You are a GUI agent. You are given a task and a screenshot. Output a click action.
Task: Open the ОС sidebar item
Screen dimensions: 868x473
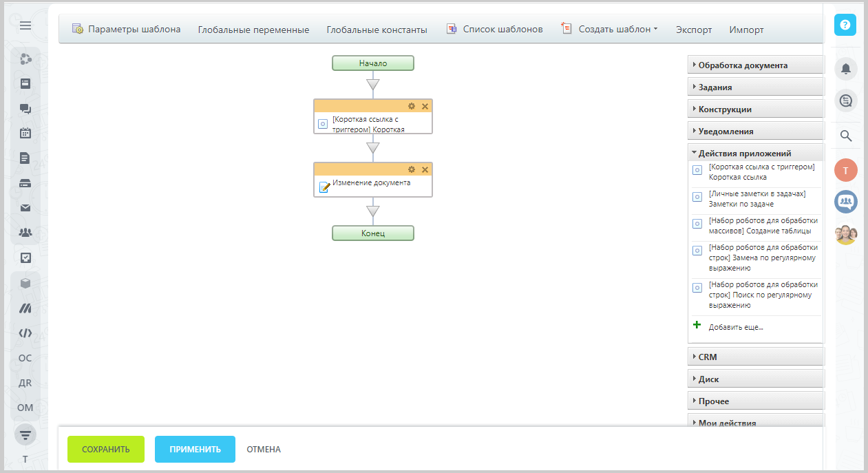point(25,358)
